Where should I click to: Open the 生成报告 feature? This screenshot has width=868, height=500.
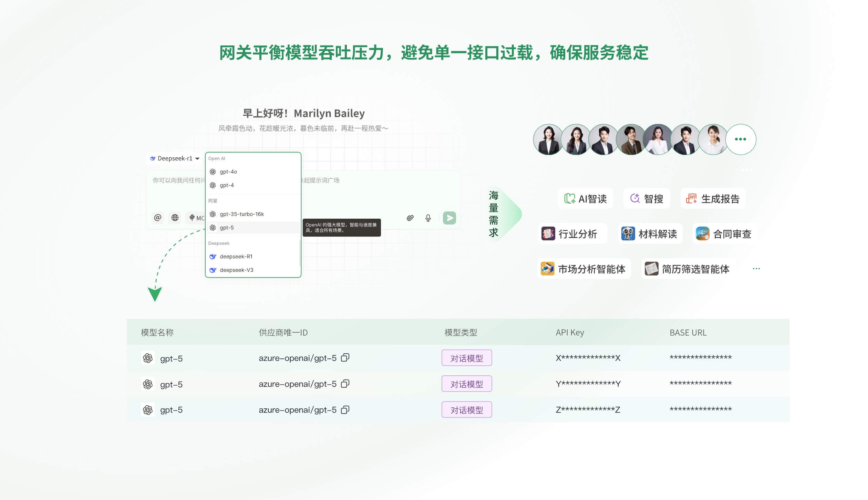[713, 199]
